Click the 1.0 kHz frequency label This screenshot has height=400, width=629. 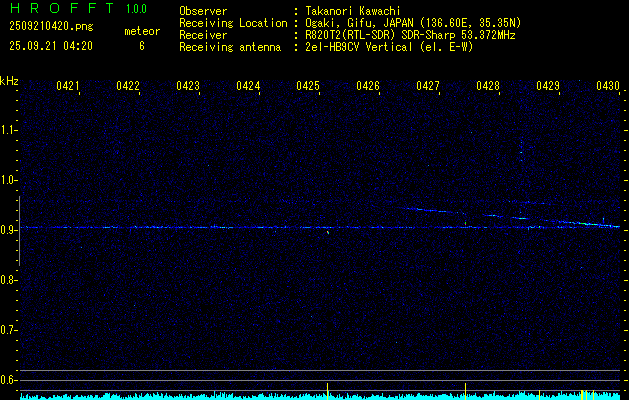tap(8, 180)
